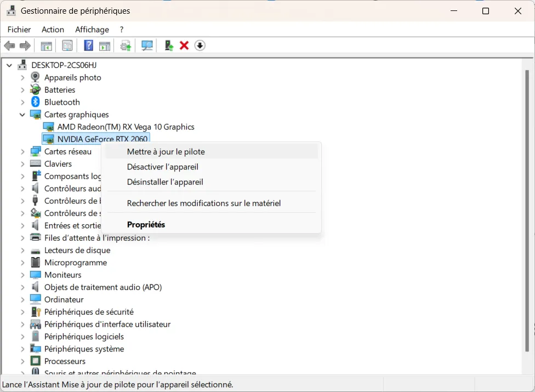This screenshot has height=392, width=535.
Task: Click the update driver gear toolbar icon
Action: (126, 46)
